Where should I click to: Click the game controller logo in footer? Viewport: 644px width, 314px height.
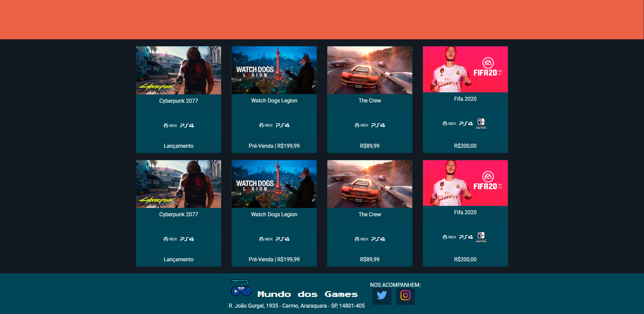click(241, 288)
